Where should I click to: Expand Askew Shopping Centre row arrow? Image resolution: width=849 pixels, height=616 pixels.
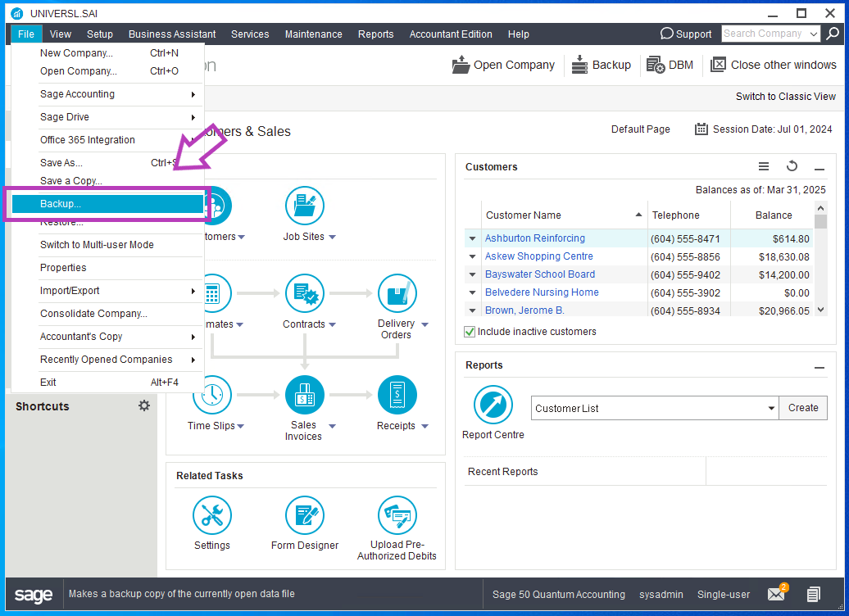473,256
